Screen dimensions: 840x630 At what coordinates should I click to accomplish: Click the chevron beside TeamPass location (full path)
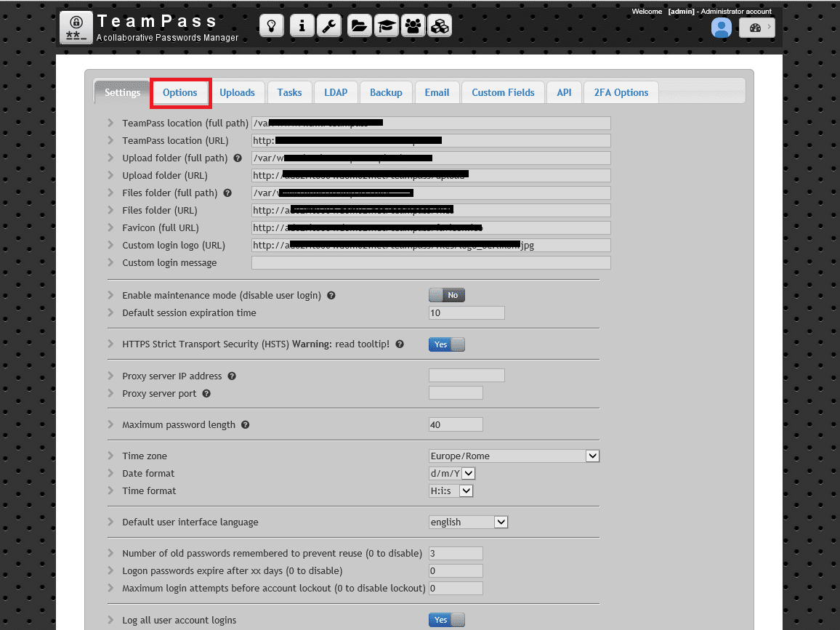click(x=110, y=123)
